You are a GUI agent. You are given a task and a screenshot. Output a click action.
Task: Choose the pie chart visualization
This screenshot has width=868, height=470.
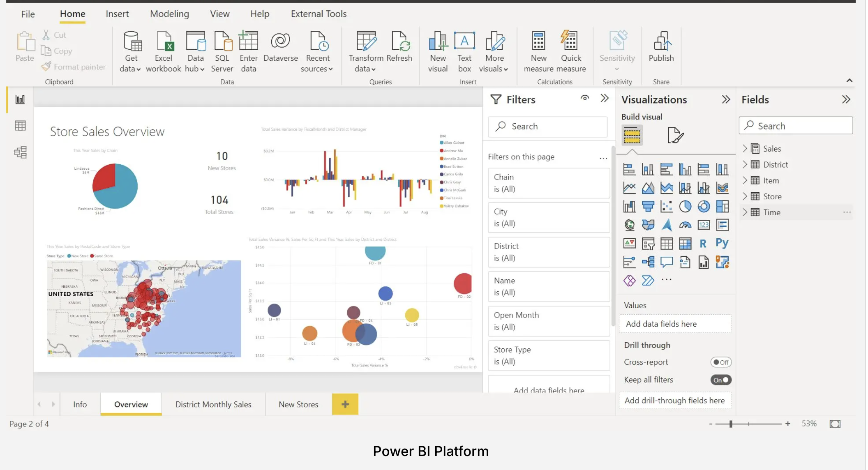686,206
